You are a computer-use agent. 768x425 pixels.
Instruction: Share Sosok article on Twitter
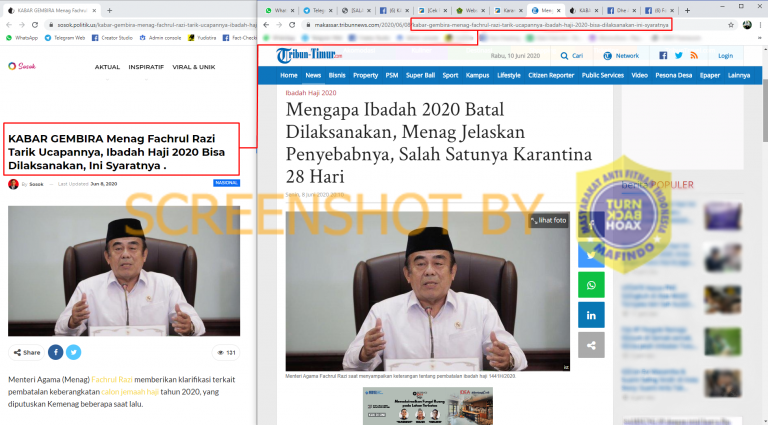pyautogui.click(x=73, y=353)
